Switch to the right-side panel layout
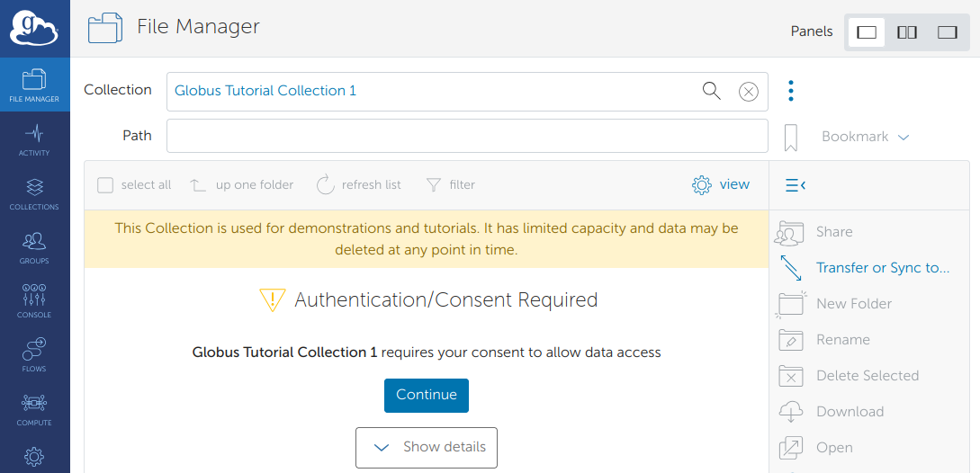Screen dimensions: 980x473 [947, 32]
